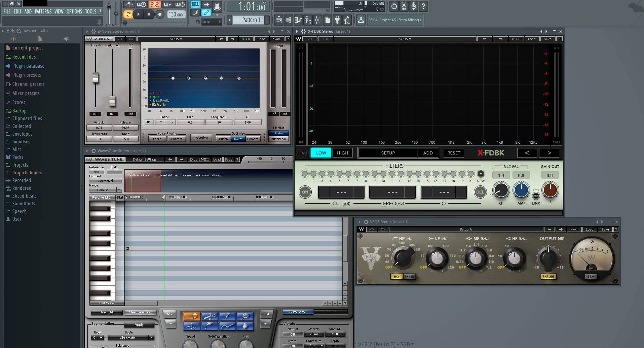Toggle the ANALOG switch on VEQ3

click(x=548, y=277)
